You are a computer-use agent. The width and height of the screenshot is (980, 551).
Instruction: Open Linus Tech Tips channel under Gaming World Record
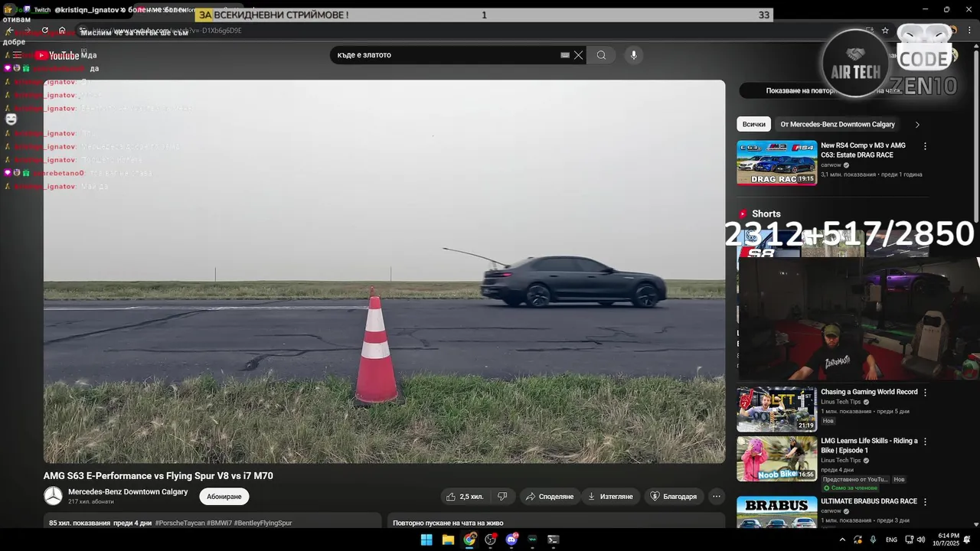click(x=841, y=402)
